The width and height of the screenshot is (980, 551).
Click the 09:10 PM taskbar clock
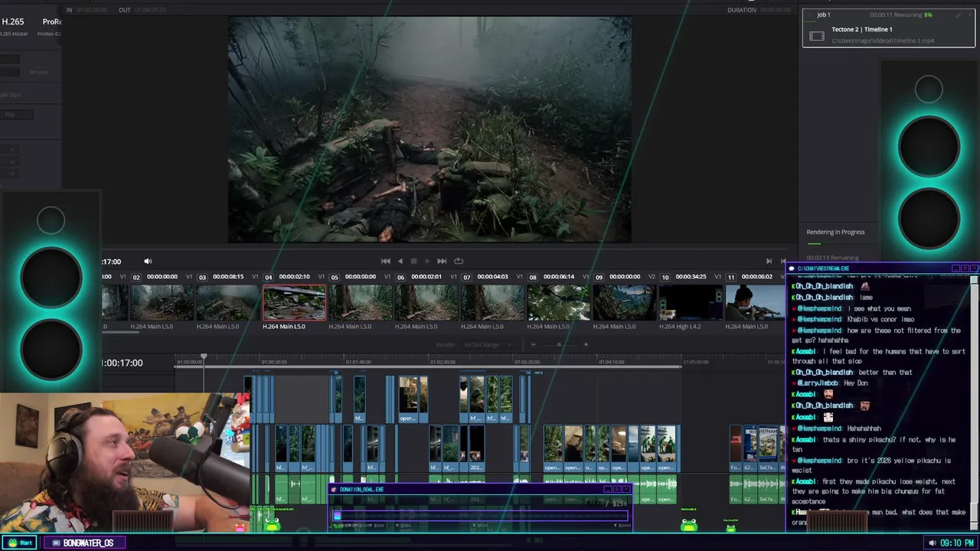tap(957, 543)
